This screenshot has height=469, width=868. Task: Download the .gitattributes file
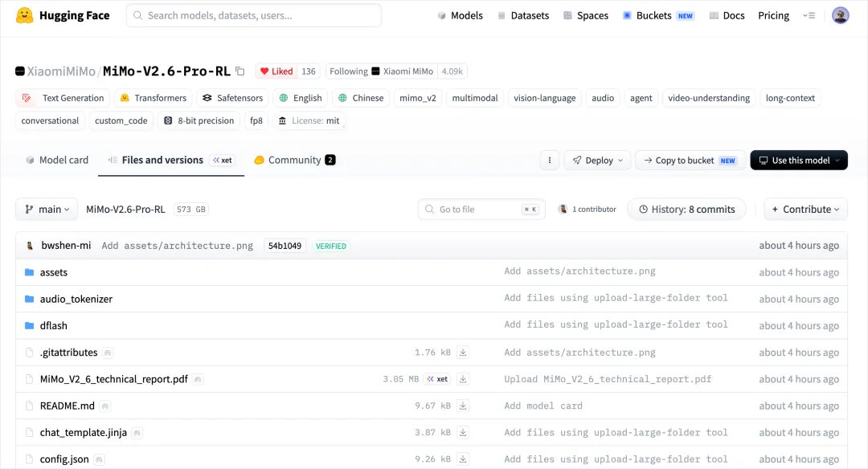pos(464,353)
